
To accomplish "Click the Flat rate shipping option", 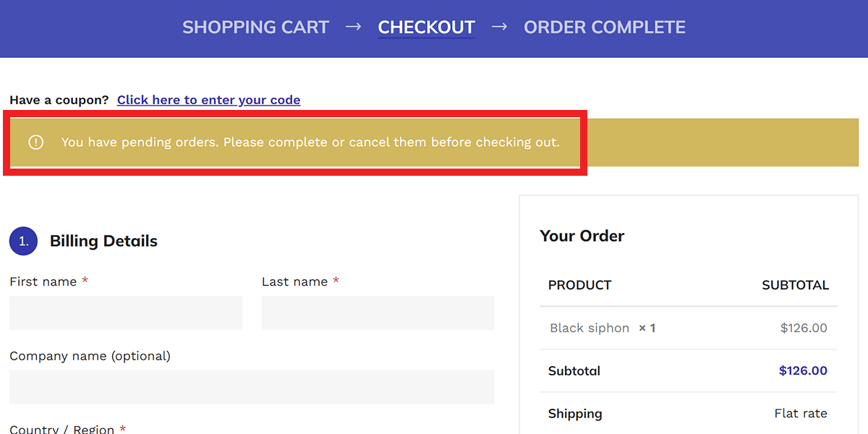I will pyautogui.click(x=800, y=414).
